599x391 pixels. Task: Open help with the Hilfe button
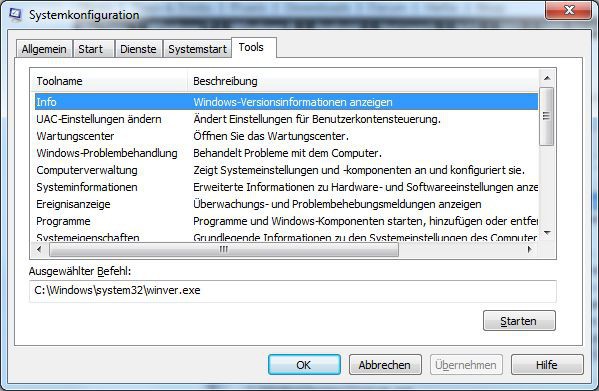(x=547, y=365)
